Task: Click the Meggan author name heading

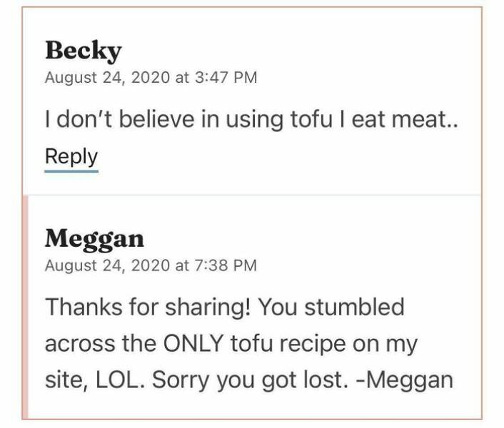Action: 93,238
